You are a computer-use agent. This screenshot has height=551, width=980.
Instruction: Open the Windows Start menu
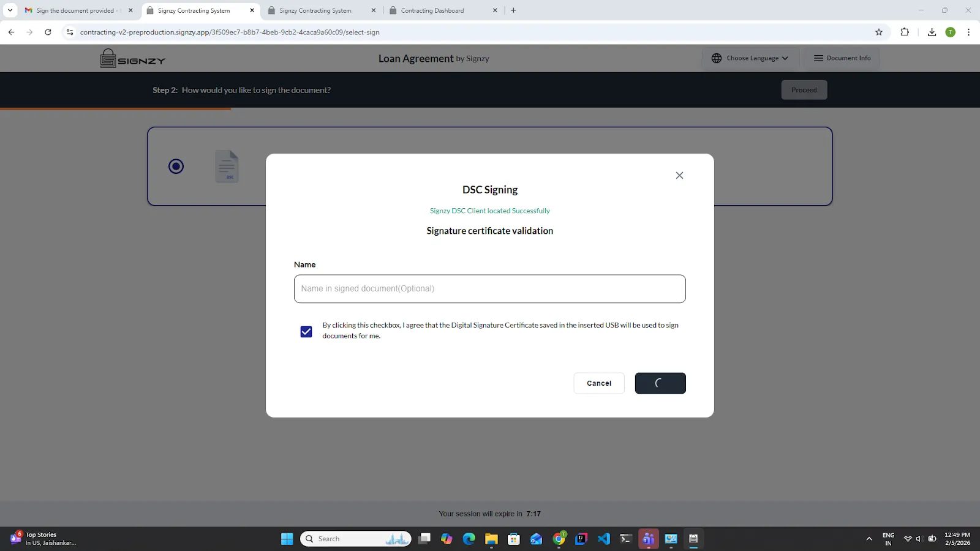click(287, 539)
